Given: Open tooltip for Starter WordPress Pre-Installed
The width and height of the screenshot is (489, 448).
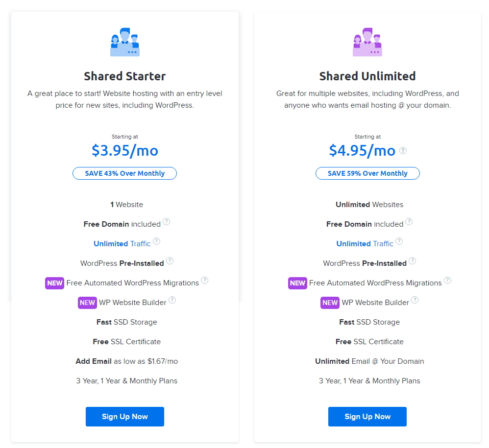Looking at the screenshot, I should [x=170, y=261].
